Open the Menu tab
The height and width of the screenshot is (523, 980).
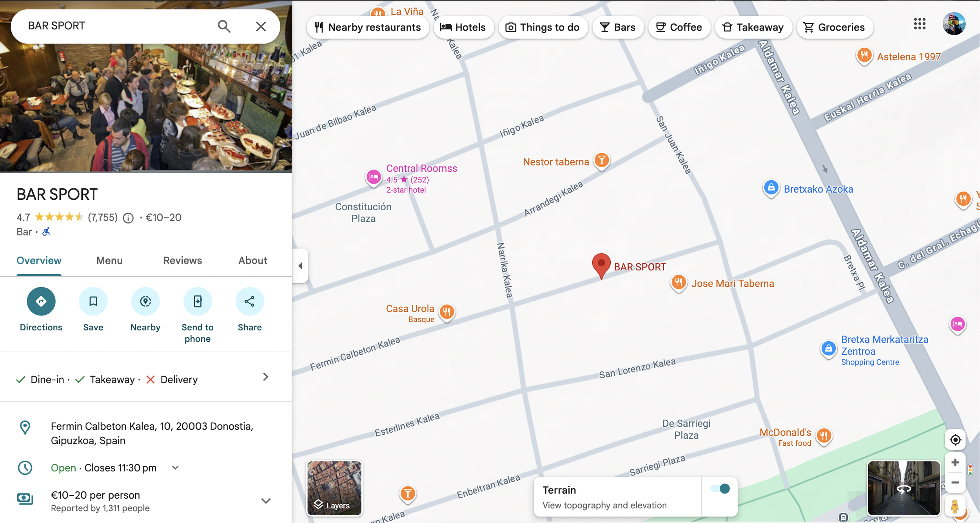click(x=109, y=261)
